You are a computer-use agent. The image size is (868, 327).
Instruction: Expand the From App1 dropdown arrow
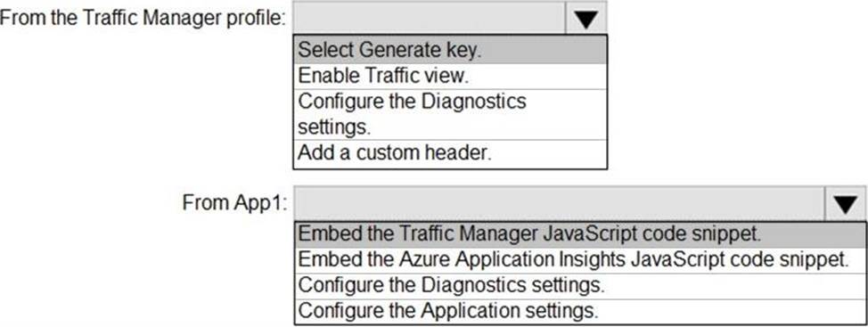point(846,204)
